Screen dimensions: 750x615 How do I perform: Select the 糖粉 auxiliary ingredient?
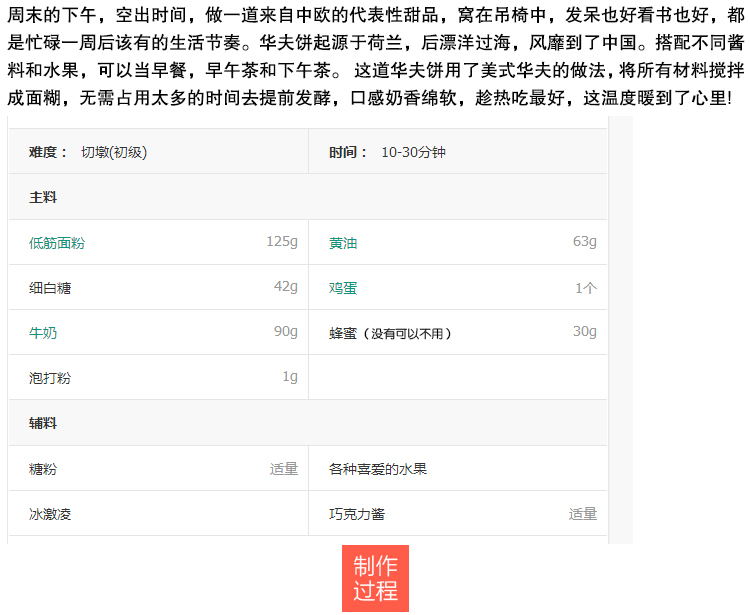tap(158, 468)
